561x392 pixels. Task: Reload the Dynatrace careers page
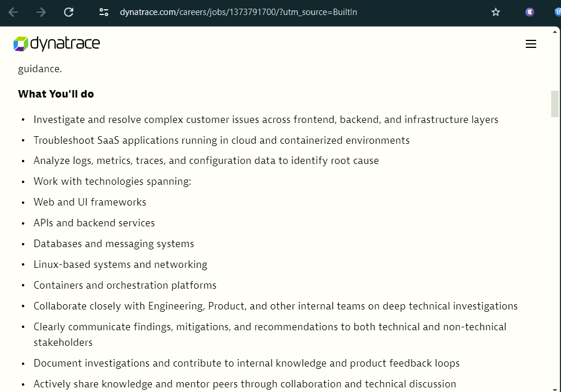click(69, 12)
